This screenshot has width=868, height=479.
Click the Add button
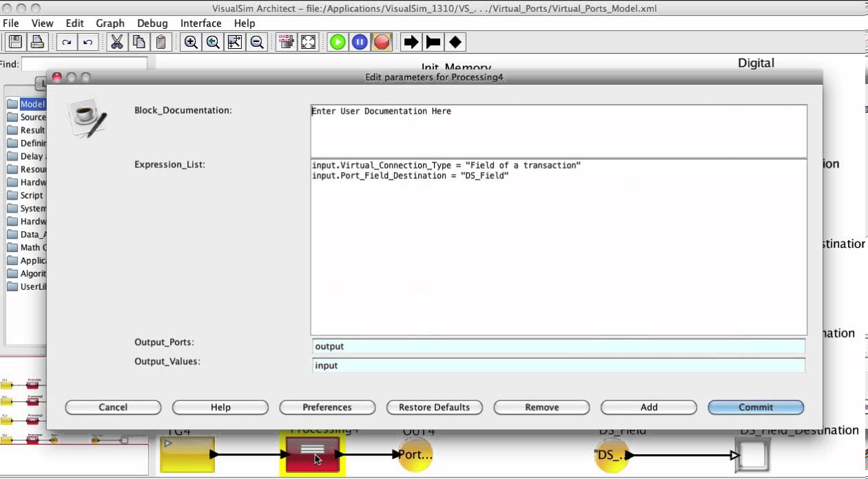(x=649, y=407)
